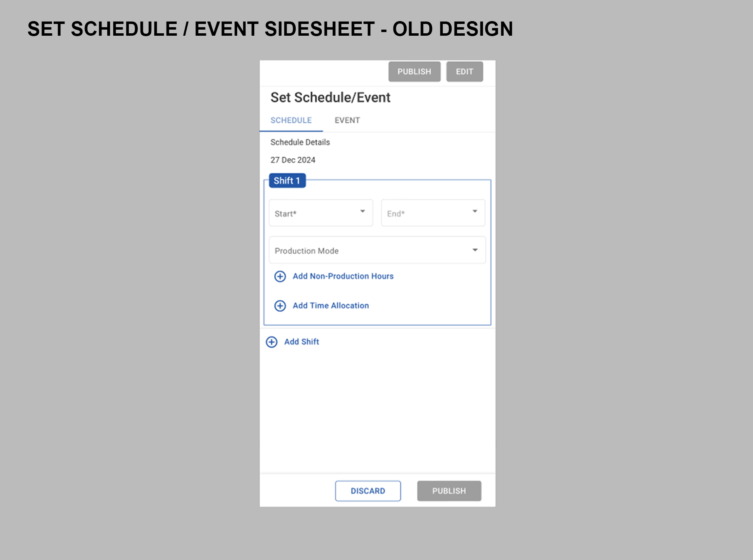Select the Shift 1 label badge
This screenshot has width=753, height=560.
point(287,181)
